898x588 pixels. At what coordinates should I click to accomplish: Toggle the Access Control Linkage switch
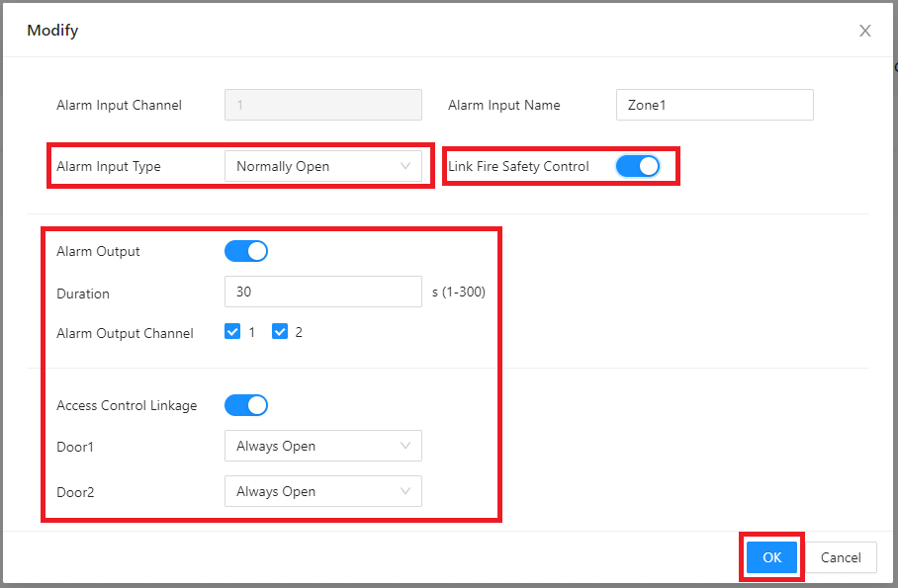click(x=245, y=405)
